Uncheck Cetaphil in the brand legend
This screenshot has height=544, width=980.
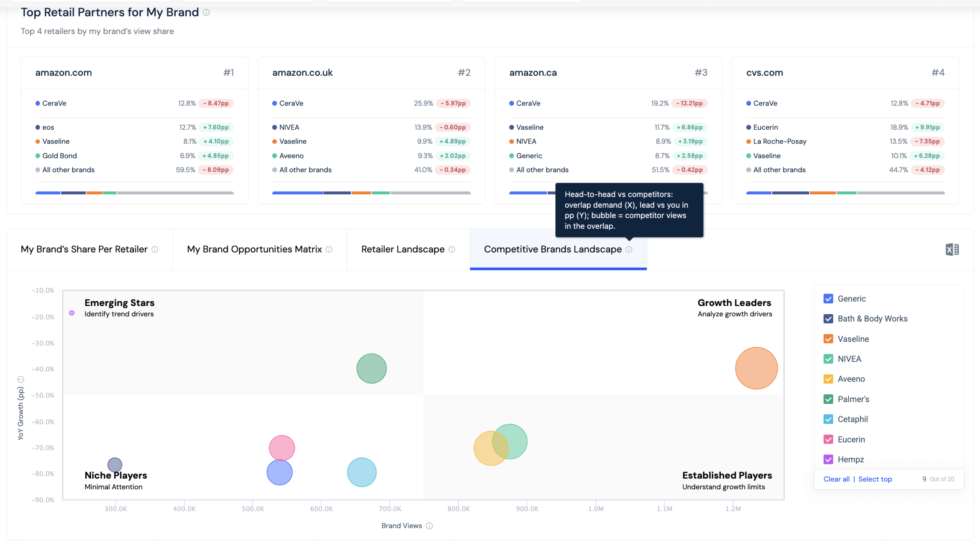click(x=828, y=419)
